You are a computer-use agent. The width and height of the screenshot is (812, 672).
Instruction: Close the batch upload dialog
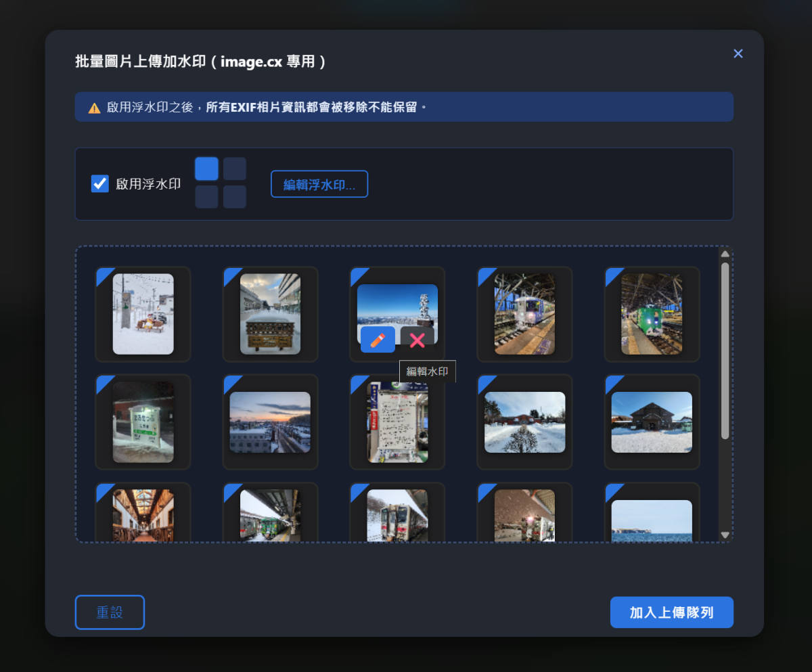(x=738, y=53)
